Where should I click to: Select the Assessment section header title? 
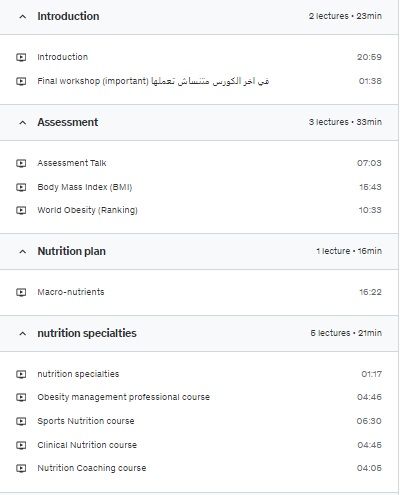coord(68,122)
